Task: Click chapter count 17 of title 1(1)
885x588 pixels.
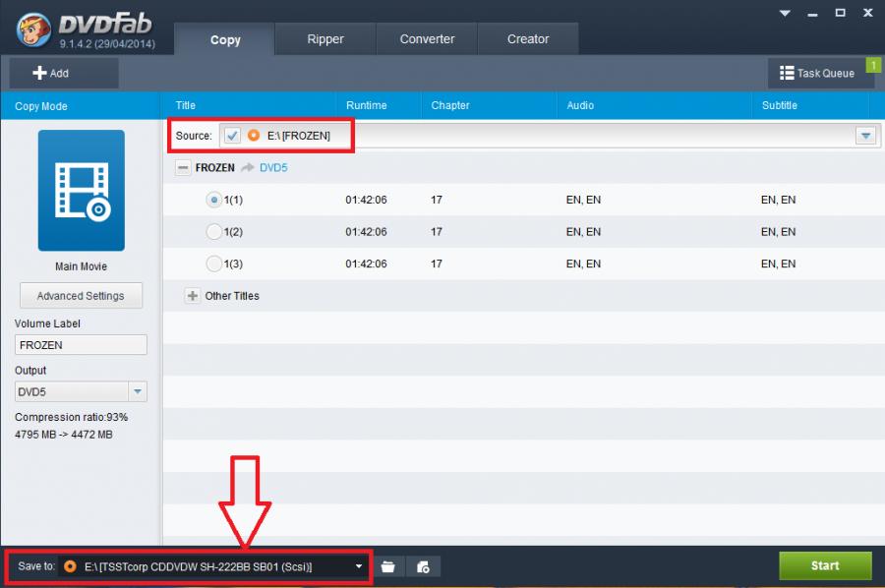Action: [437, 200]
